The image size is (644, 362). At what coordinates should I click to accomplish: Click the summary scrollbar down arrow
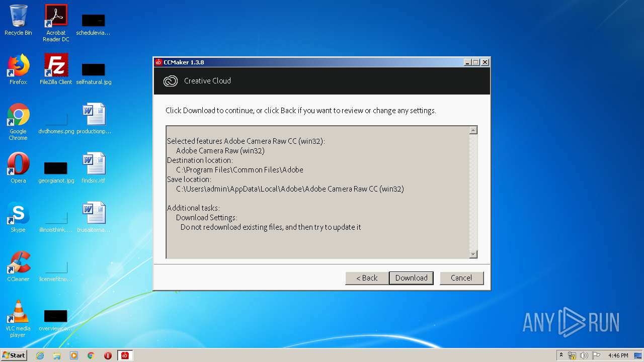click(473, 254)
